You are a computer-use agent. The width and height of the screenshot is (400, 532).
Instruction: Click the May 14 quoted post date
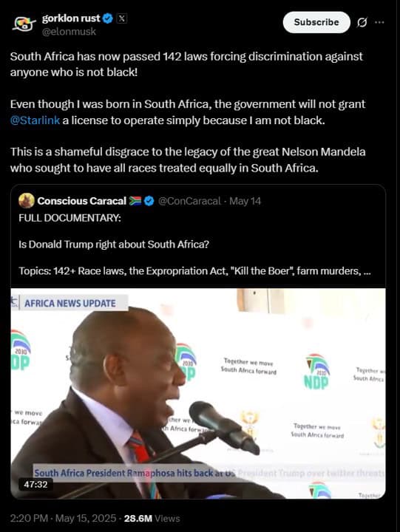(245, 201)
